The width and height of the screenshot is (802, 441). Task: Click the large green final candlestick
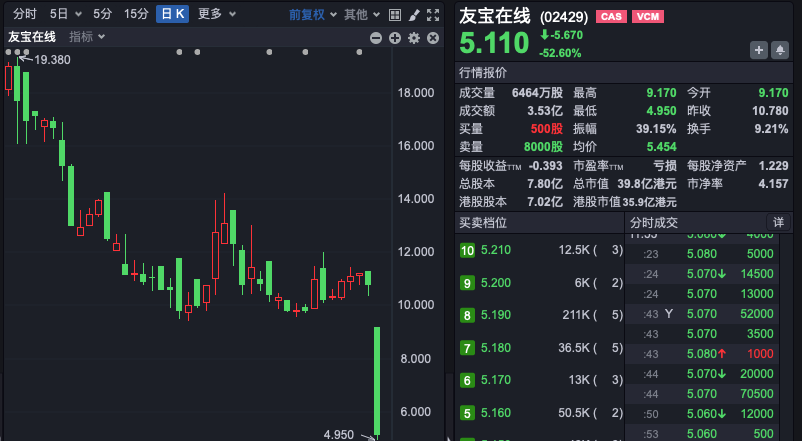point(377,382)
